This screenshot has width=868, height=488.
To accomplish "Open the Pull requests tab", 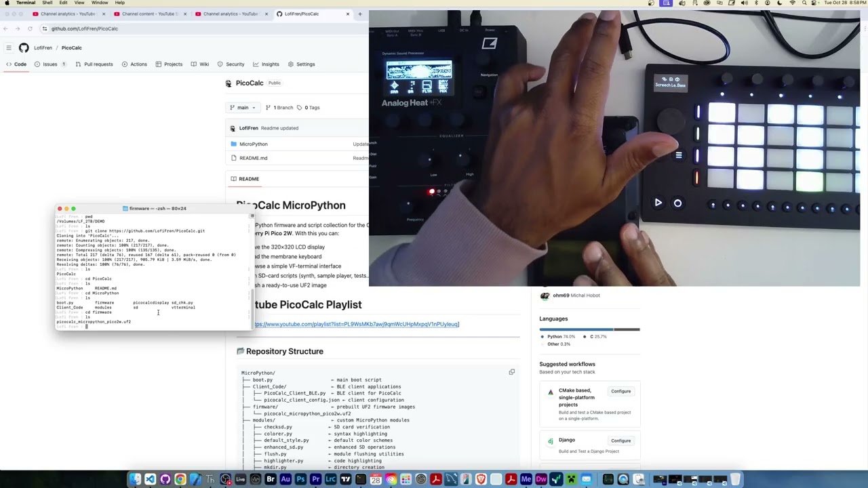I will click(x=94, y=64).
